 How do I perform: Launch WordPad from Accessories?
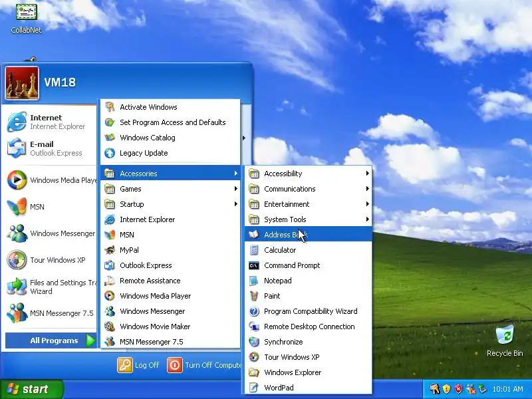click(x=308, y=388)
